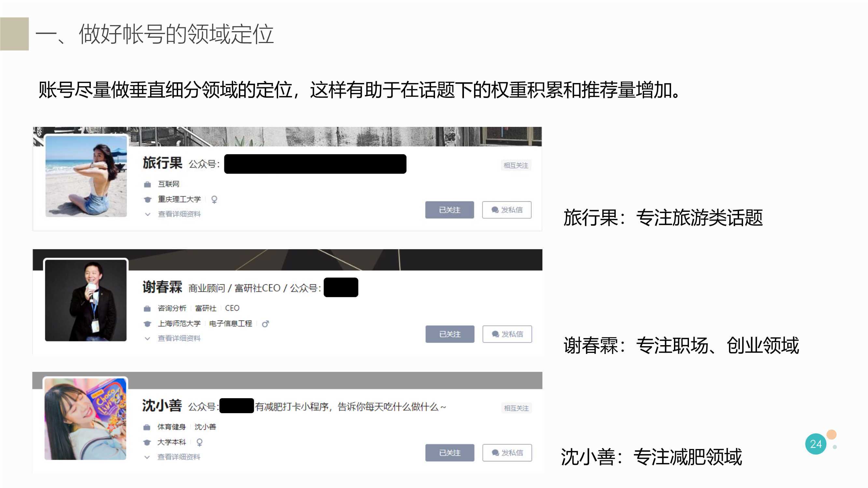Toggle the 已关注 follow button for 谢春霖

pyautogui.click(x=450, y=334)
